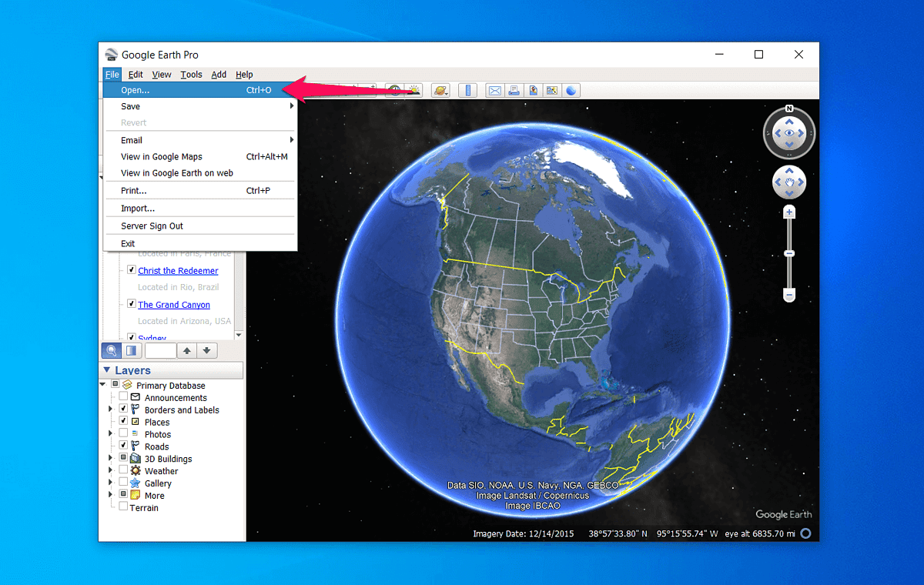924x585 pixels.
Task: Enable the Photos layer checkbox
Action: [123, 434]
